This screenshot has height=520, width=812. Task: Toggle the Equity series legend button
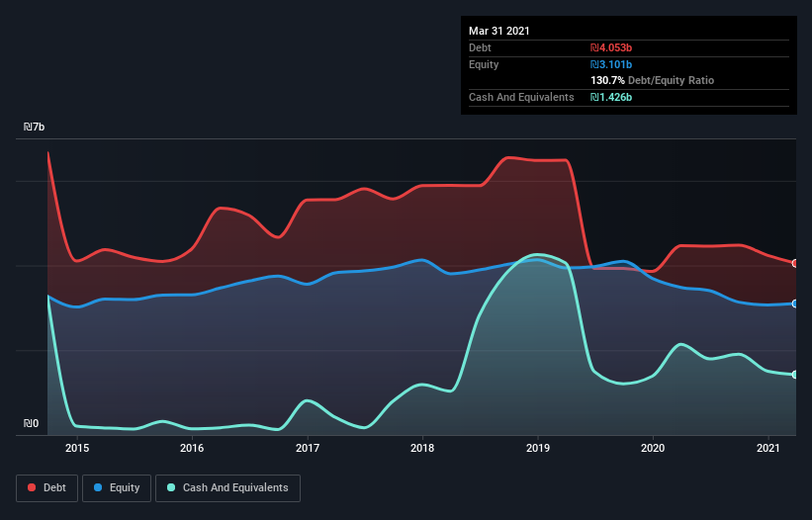(117, 488)
